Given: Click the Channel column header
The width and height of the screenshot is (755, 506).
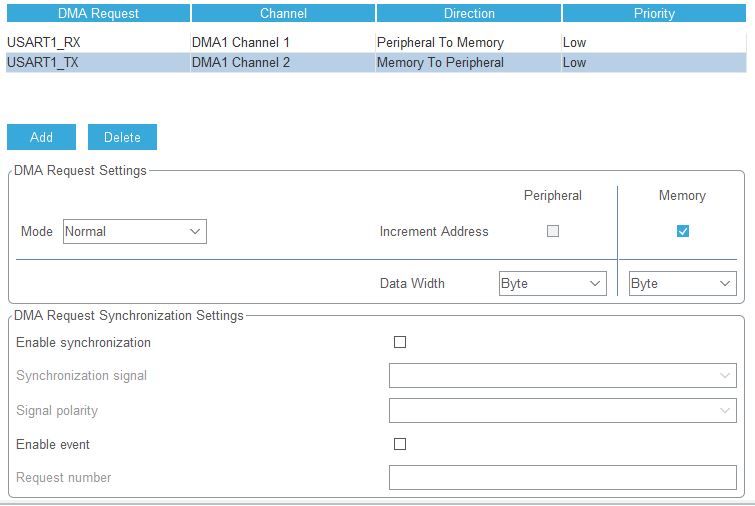Looking at the screenshot, I should pos(283,13).
